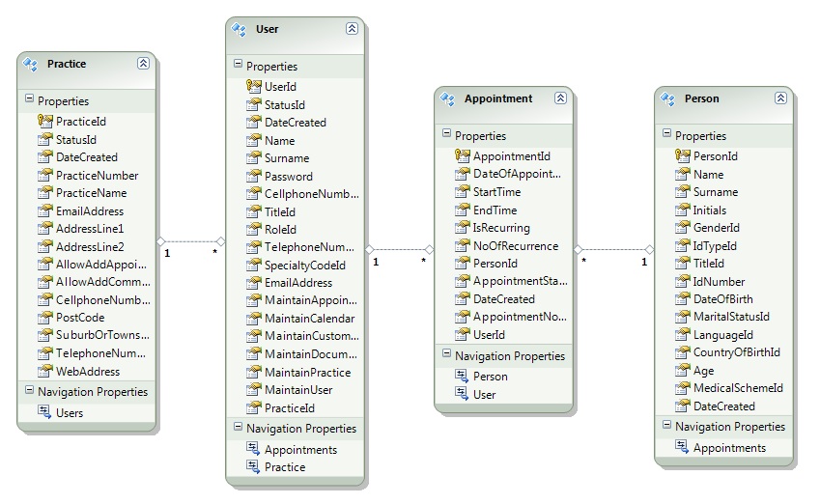The image size is (820, 504).
Task: Select the PostCode property
Action: (80, 318)
